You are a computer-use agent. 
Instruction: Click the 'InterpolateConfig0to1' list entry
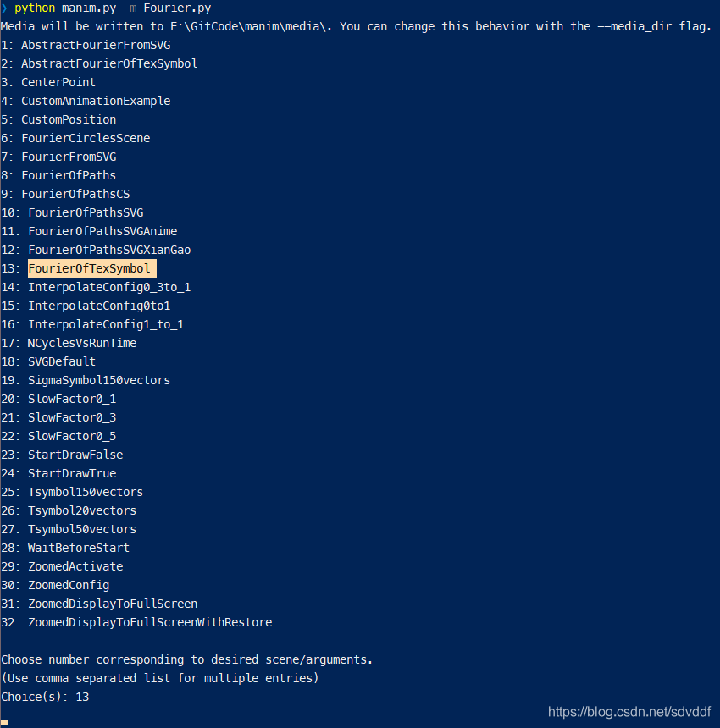(x=99, y=306)
